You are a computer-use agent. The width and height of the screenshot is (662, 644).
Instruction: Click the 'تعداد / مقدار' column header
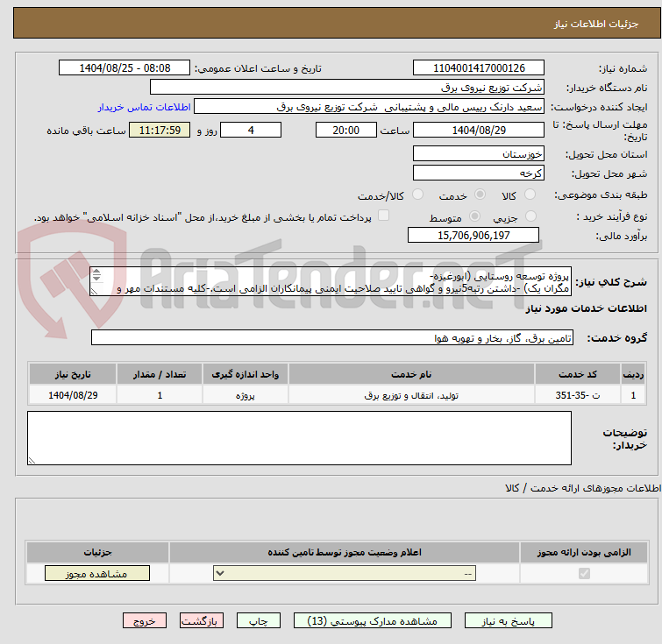point(160,374)
